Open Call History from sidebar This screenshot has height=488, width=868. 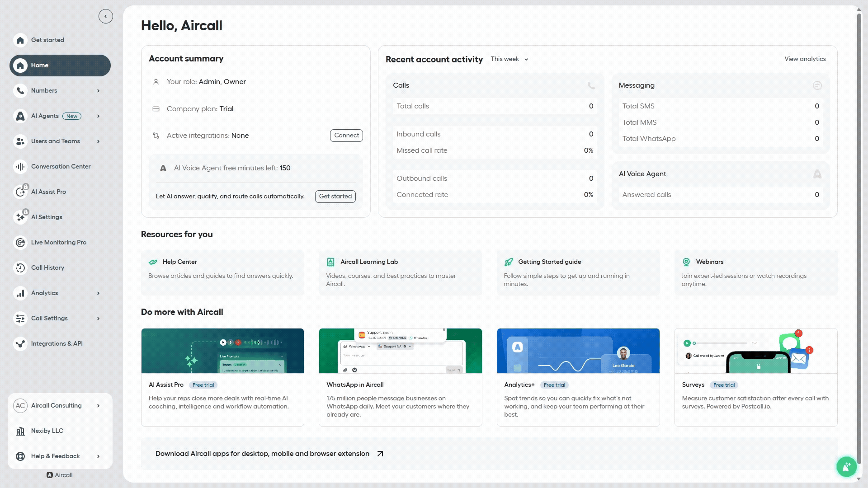(x=60, y=268)
